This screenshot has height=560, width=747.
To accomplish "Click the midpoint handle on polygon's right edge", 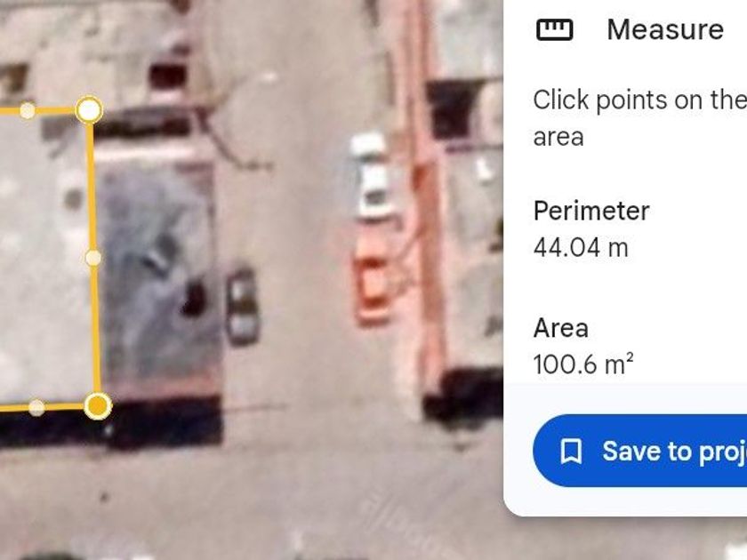I will coord(93,258).
